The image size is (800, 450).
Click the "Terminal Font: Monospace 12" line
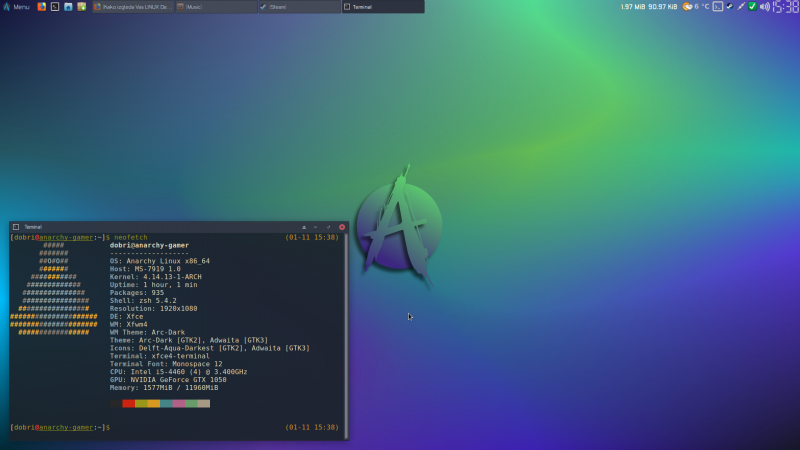point(166,364)
